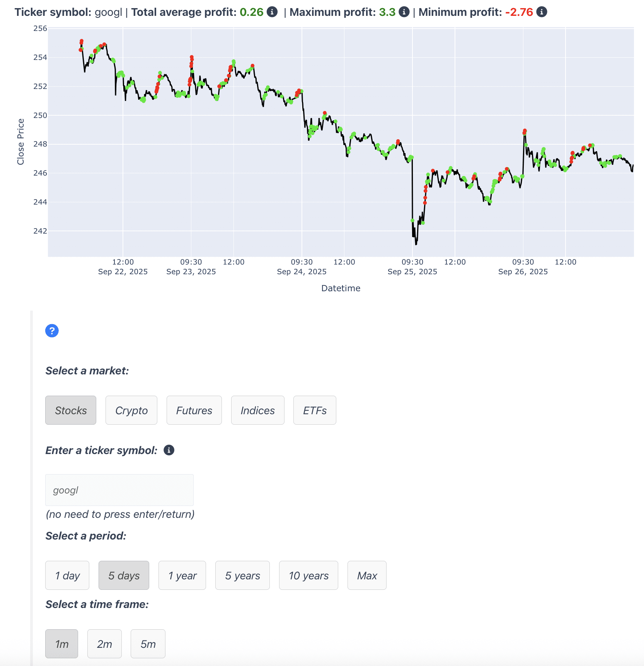The height and width of the screenshot is (666, 644).
Task: Switch market to Futures
Action: click(x=194, y=410)
